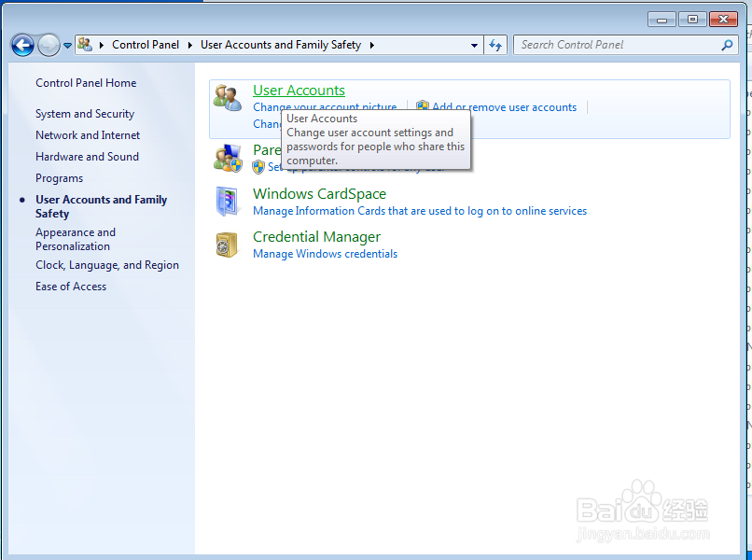Click the Parental Controls icon

coord(228,158)
